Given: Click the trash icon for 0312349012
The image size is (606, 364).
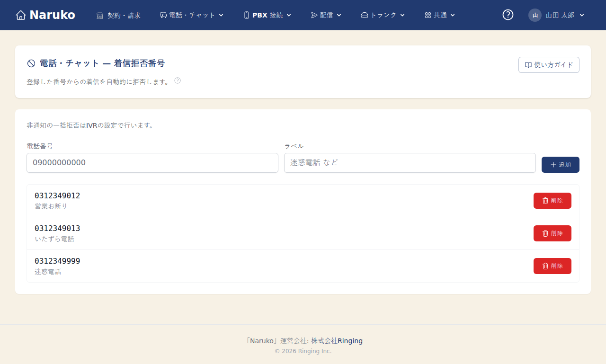Looking at the screenshot, I should point(545,201).
